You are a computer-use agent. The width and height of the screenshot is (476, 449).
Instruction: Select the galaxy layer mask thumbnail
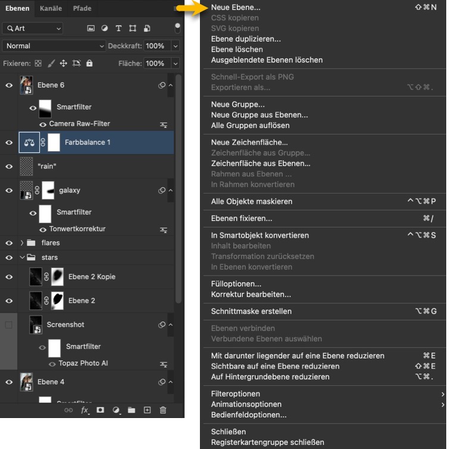tap(48, 190)
